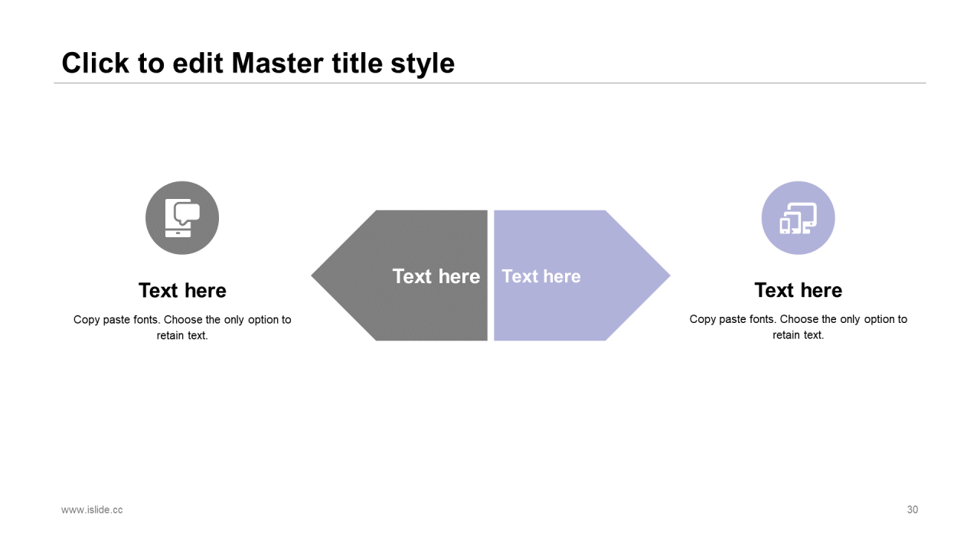The image size is (980, 551).
Task: Select the devices icon in purple circle
Action: (798, 218)
